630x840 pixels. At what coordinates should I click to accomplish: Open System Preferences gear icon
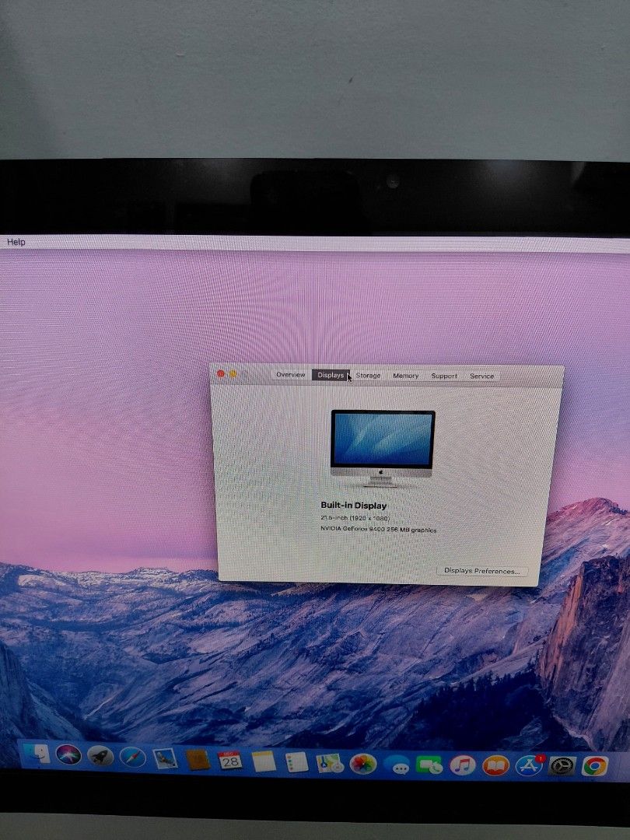[562, 766]
